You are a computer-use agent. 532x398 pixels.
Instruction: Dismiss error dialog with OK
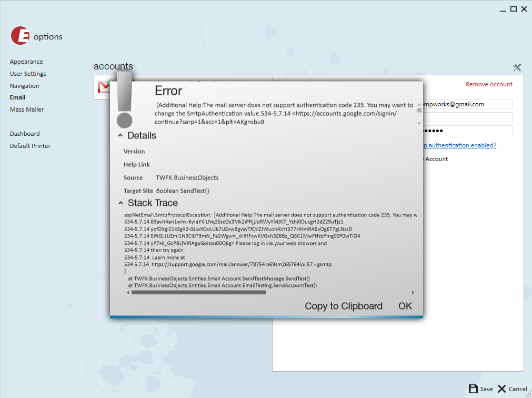pyautogui.click(x=405, y=306)
